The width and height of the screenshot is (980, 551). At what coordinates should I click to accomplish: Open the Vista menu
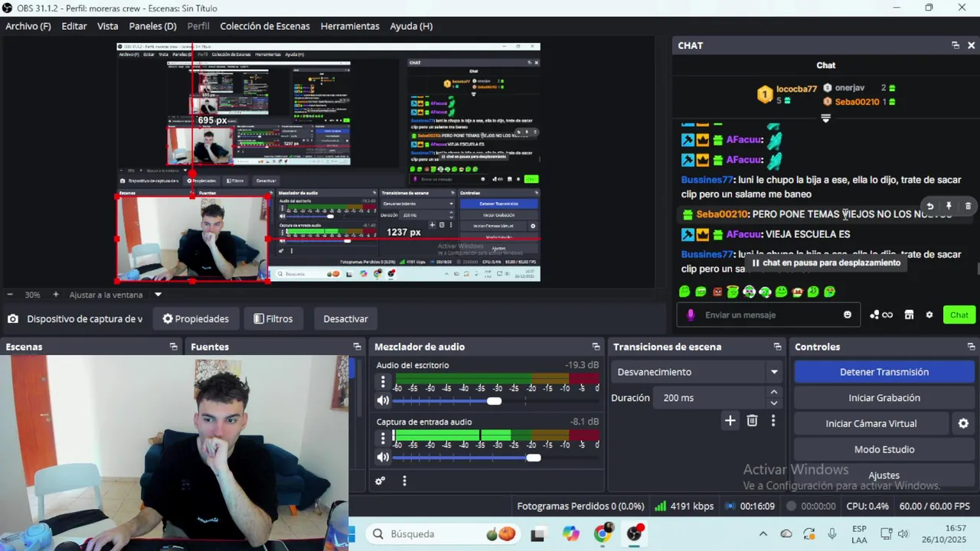pos(108,26)
